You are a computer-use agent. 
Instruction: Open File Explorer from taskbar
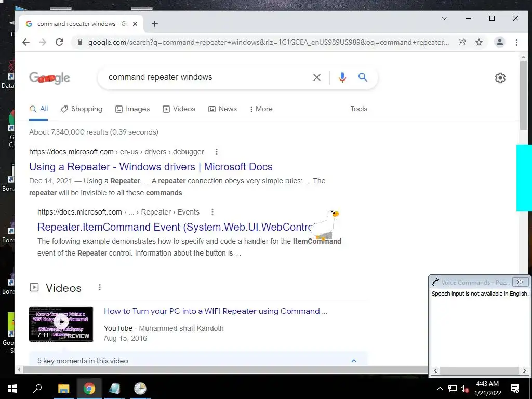pos(63,389)
